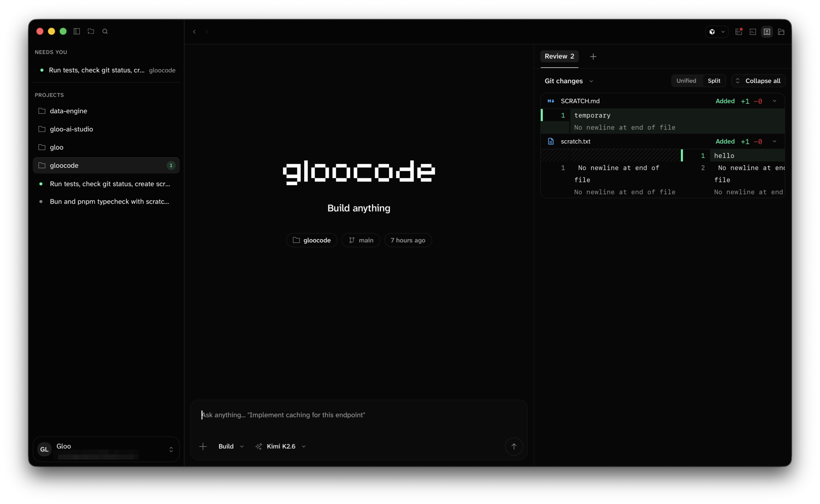Click the scratch.txt file header
The width and height of the screenshot is (820, 504).
pos(663,141)
